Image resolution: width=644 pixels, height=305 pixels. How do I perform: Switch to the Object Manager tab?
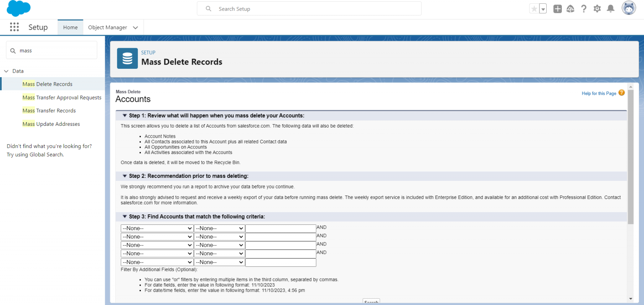coord(107,27)
